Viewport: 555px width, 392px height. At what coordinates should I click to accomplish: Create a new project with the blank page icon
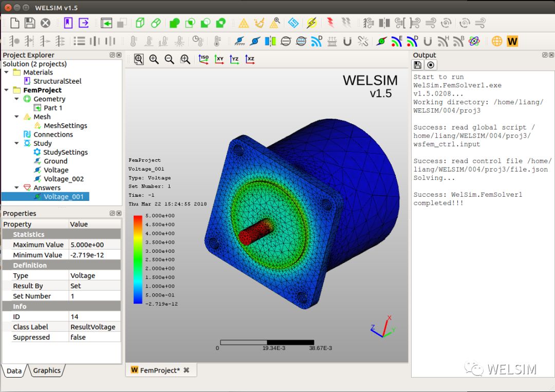tap(14, 23)
